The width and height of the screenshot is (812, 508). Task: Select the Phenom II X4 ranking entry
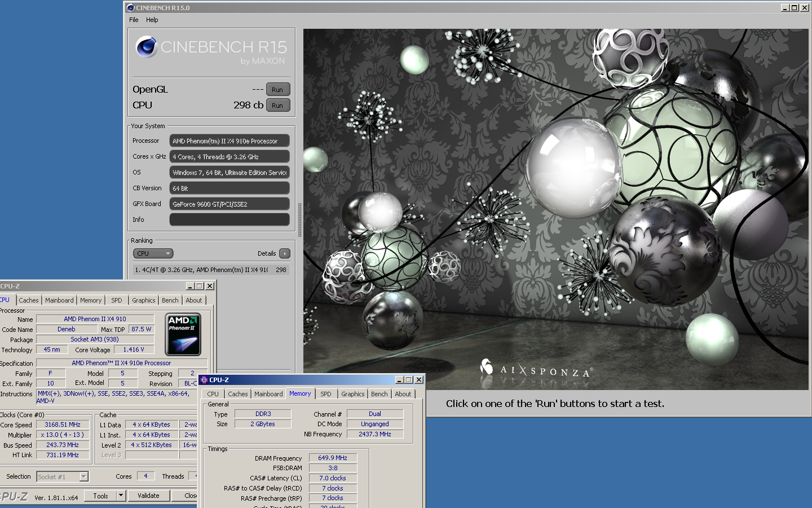coord(211,270)
